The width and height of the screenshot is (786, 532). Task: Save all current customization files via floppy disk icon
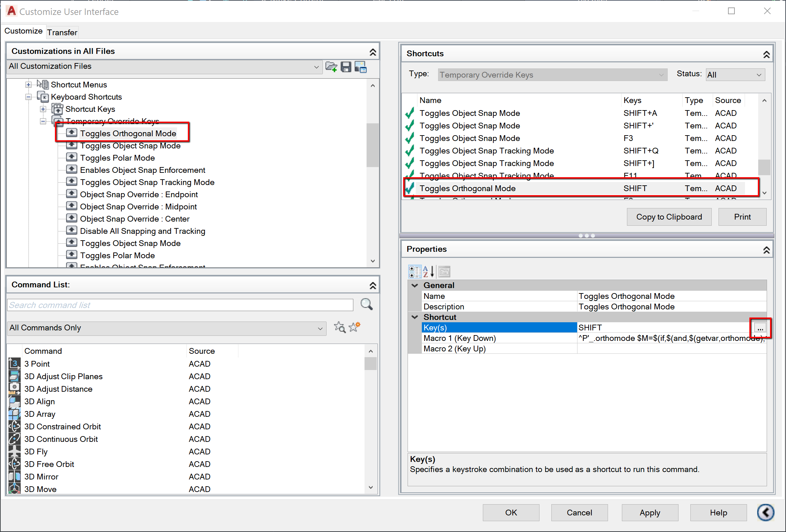coord(346,67)
